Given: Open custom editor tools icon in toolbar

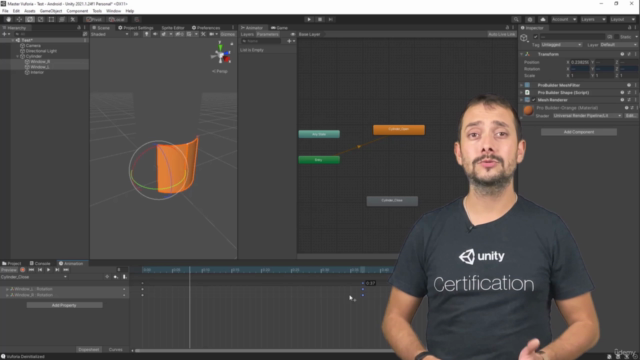Looking at the screenshot, I should coord(73,19).
